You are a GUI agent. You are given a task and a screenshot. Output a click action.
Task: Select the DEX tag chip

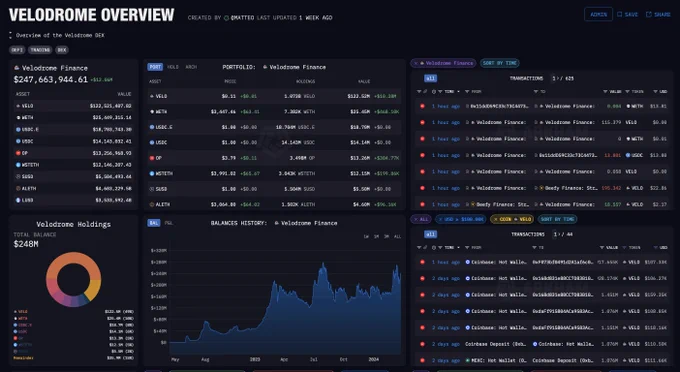point(62,50)
